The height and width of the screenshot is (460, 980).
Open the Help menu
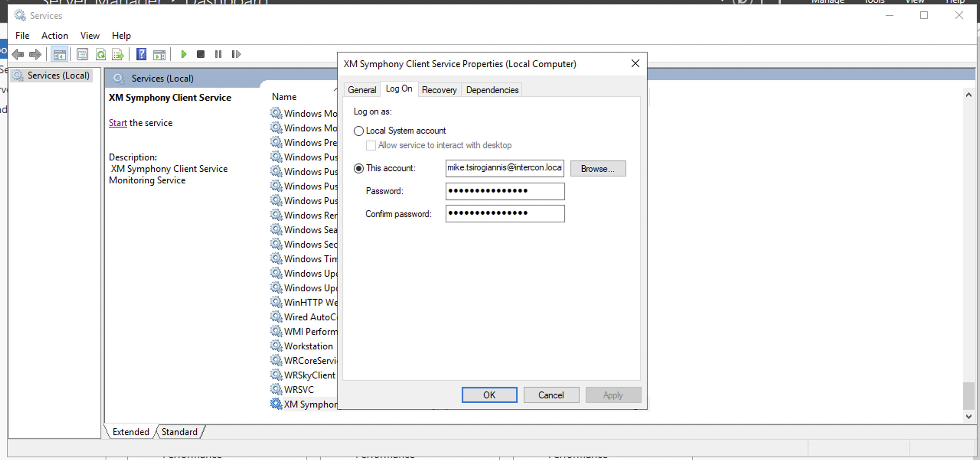pos(121,36)
